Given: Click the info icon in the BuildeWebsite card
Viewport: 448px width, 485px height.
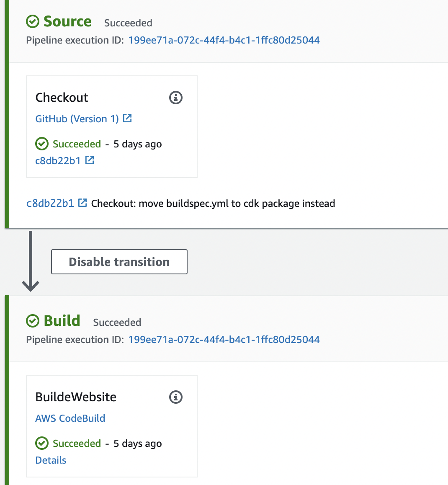Looking at the screenshot, I should point(176,397).
